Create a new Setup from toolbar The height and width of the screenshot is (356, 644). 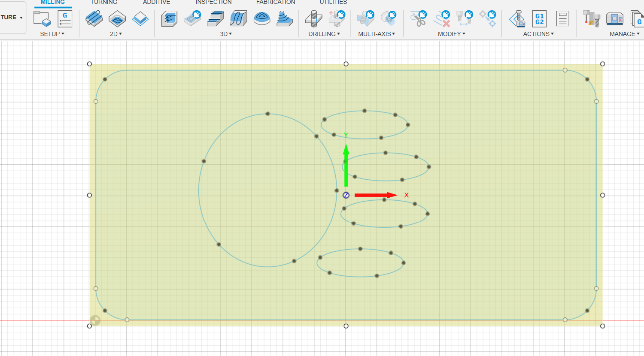click(42, 19)
